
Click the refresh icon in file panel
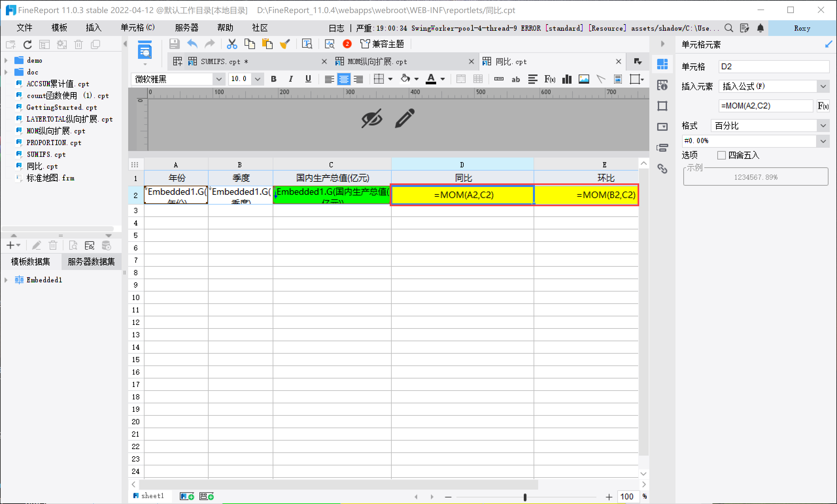click(27, 44)
